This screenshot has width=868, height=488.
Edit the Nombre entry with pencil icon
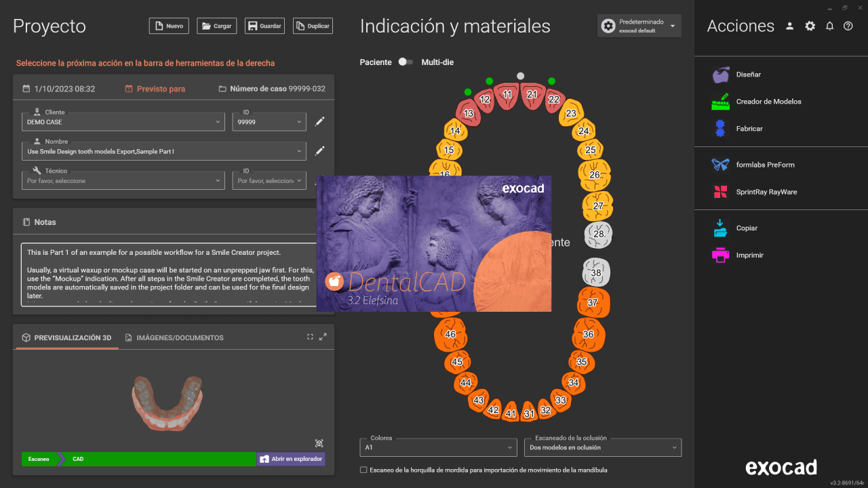click(x=320, y=151)
